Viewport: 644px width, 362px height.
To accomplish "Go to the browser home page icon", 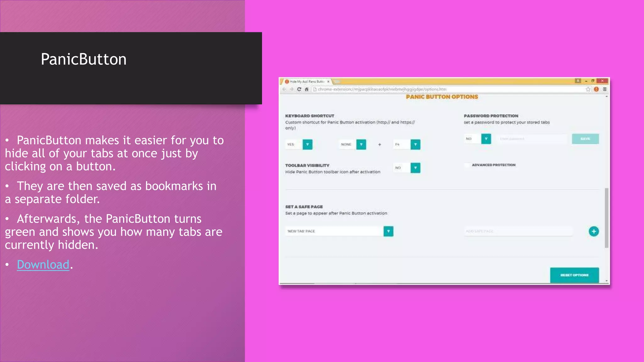I will (307, 89).
